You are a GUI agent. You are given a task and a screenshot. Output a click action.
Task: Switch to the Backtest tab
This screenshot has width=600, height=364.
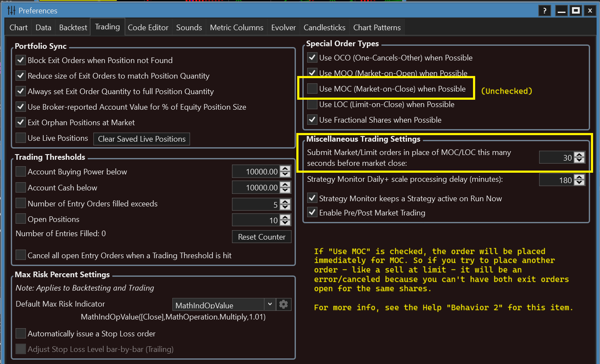pyautogui.click(x=73, y=28)
